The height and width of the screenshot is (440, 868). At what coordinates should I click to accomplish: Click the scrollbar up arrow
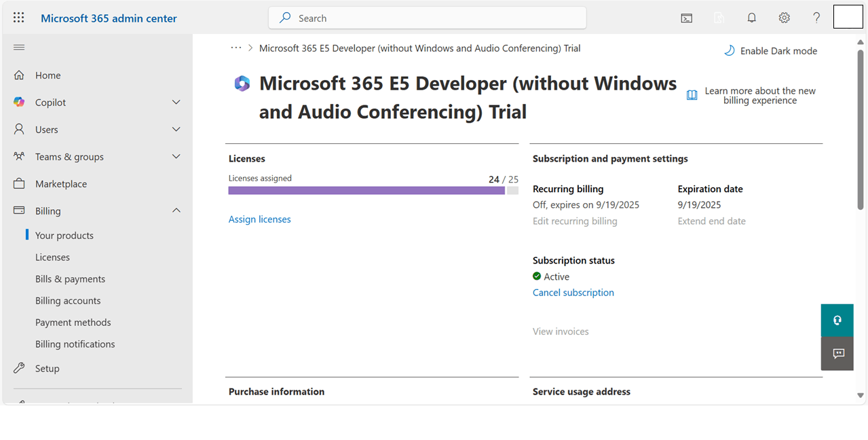(x=861, y=42)
